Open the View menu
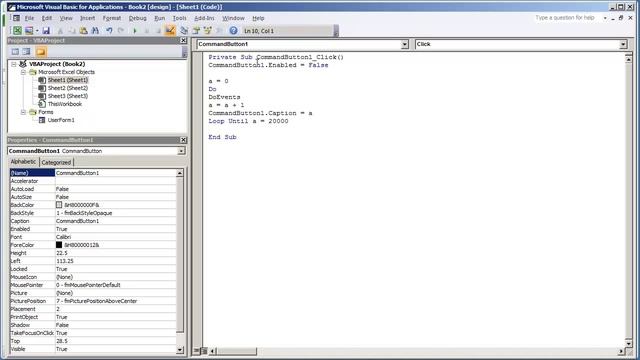640x360 pixels. [66, 18]
